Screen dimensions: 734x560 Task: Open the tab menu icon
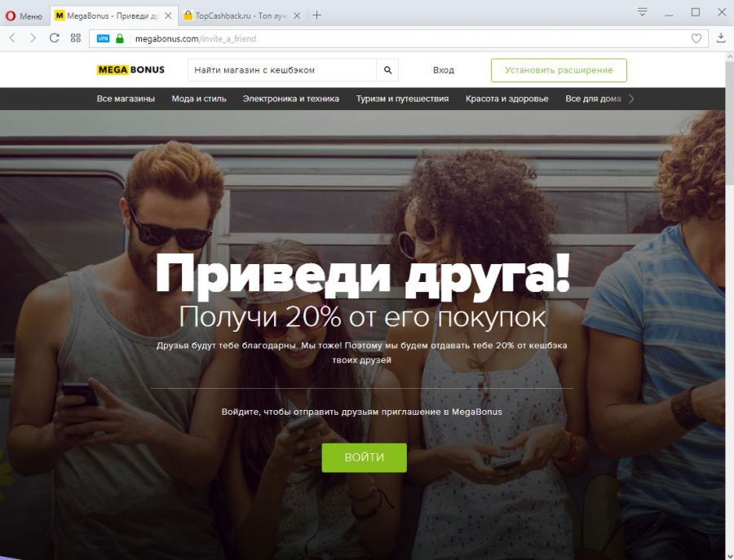pos(643,12)
